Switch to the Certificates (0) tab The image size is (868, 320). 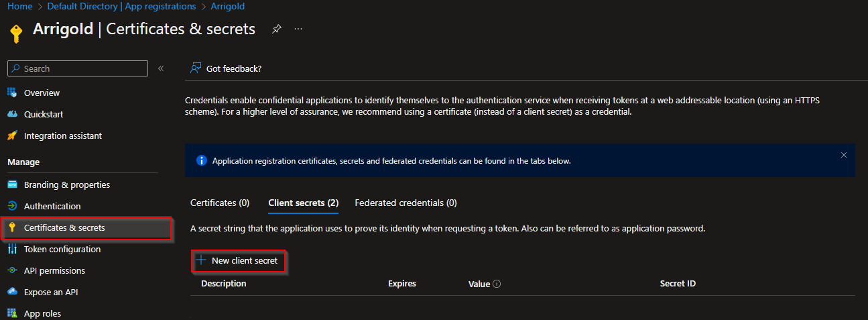[x=220, y=203]
